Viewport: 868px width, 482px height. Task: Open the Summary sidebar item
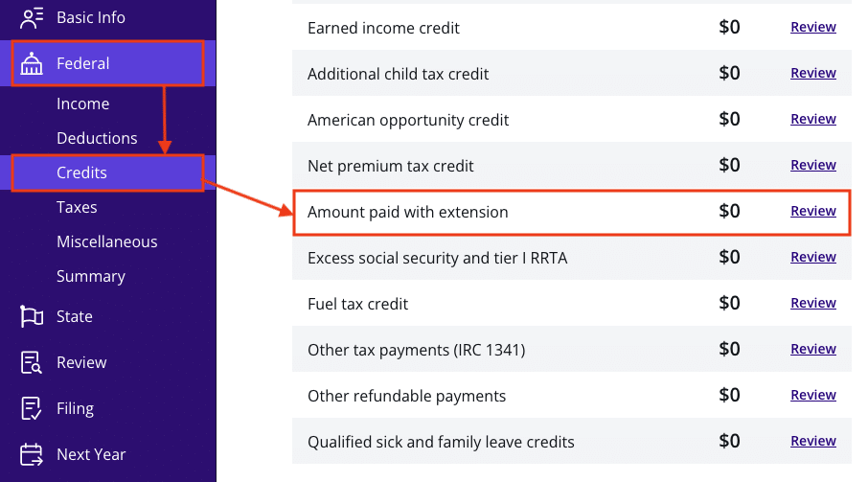click(x=90, y=276)
